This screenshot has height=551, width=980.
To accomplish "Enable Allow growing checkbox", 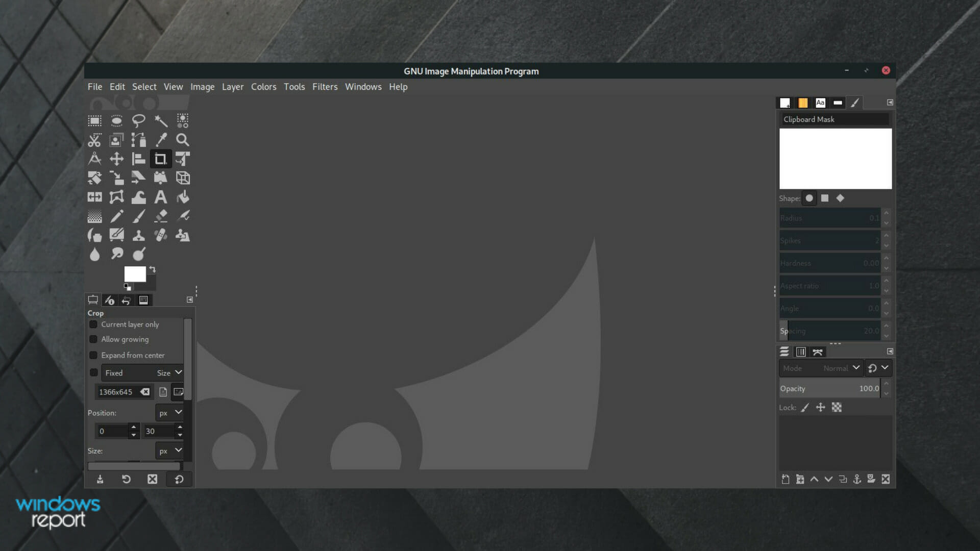I will (x=93, y=339).
